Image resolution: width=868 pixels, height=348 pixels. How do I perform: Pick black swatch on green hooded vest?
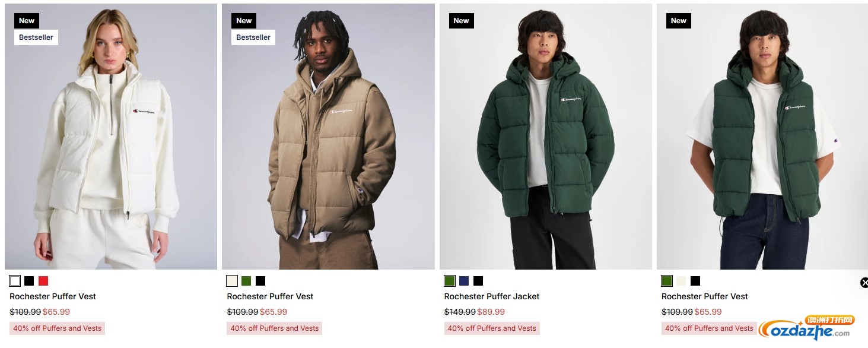coord(695,281)
